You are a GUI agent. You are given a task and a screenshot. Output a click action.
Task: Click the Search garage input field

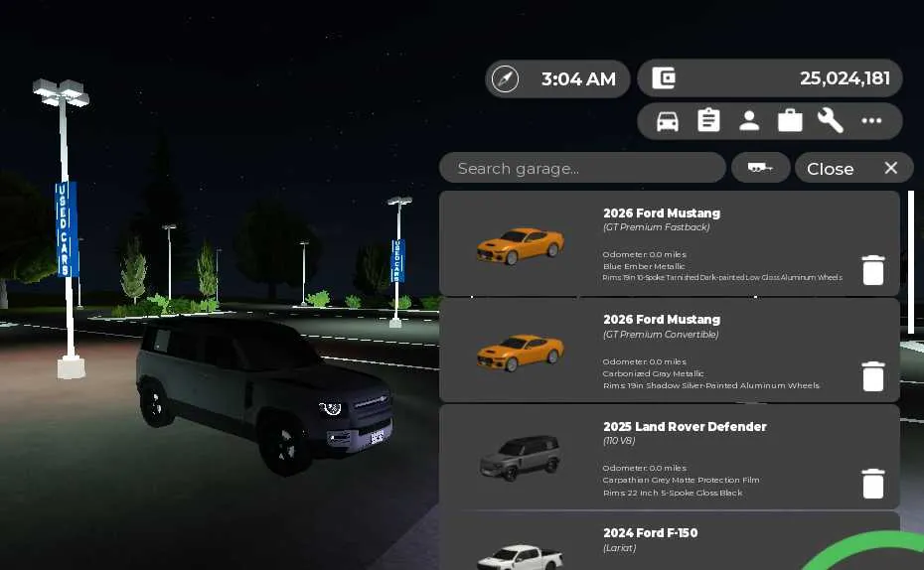[x=582, y=168]
